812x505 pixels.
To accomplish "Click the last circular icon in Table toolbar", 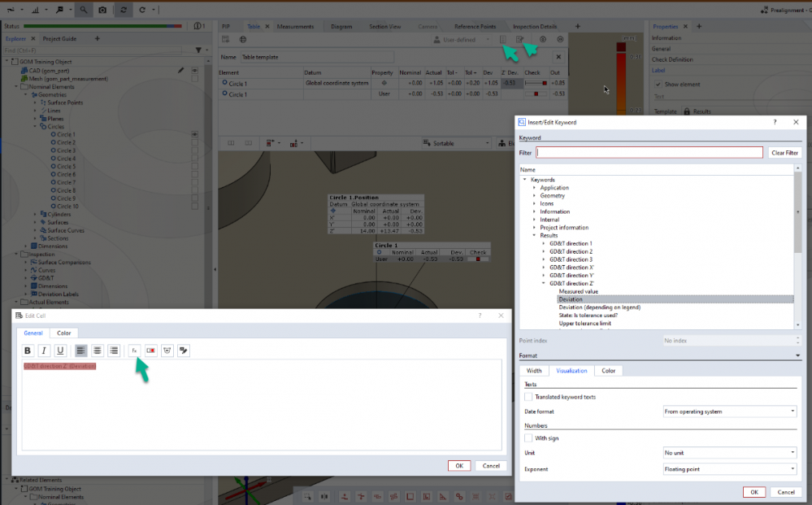I will tap(560, 39).
